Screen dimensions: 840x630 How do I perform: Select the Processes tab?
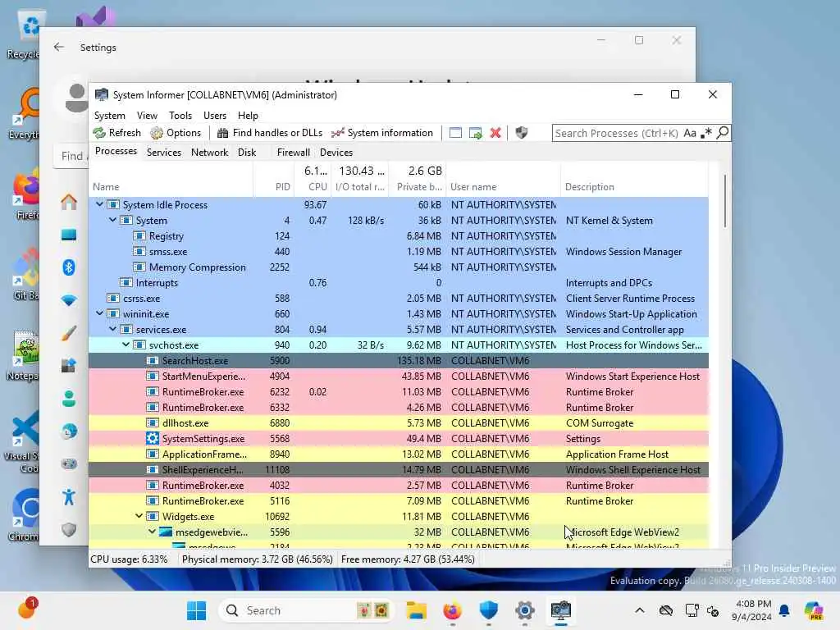[x=116, y=151]
